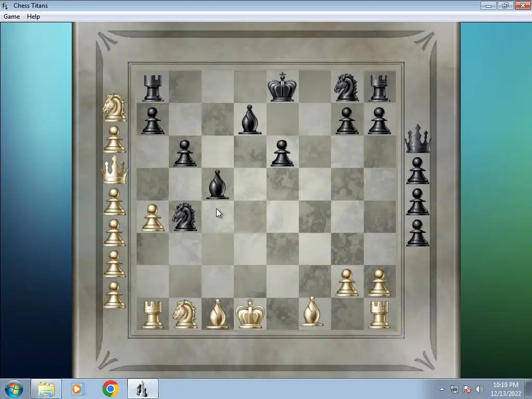Open Google Chrome from the taskbar

click(110, 389)
